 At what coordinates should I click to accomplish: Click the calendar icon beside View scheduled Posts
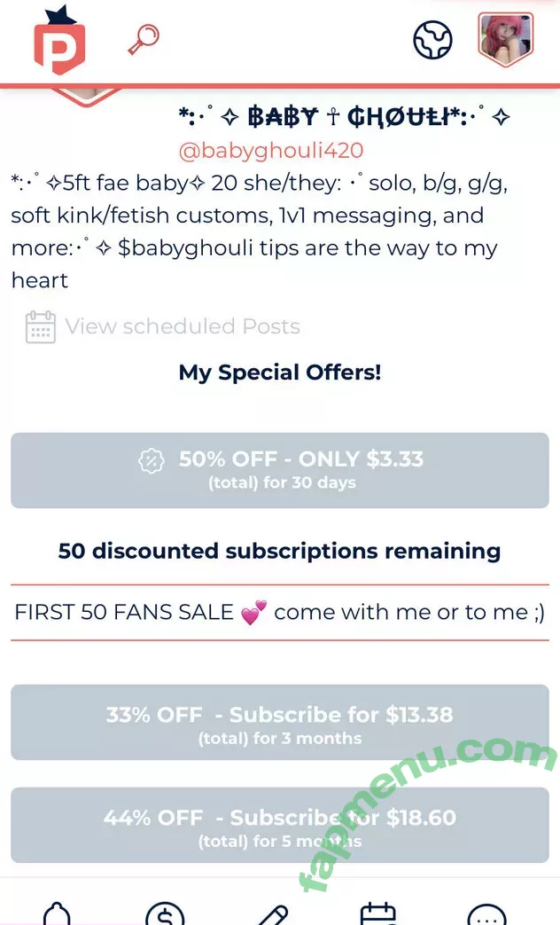click(41, 327)
